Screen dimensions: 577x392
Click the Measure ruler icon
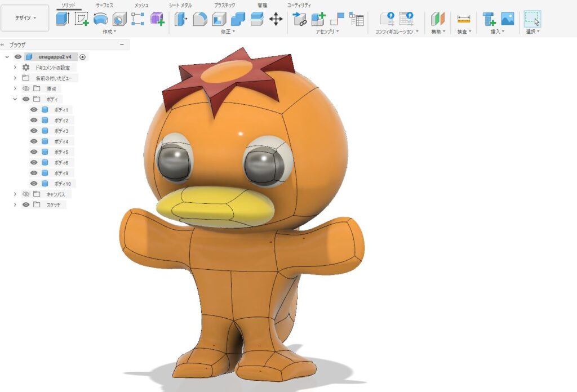click(463, 19)
